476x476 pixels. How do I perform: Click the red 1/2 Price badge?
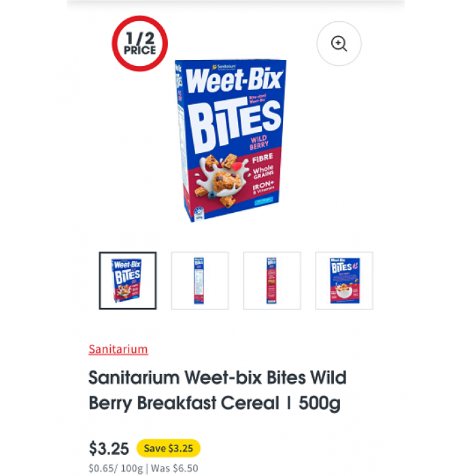pos(140,44)
